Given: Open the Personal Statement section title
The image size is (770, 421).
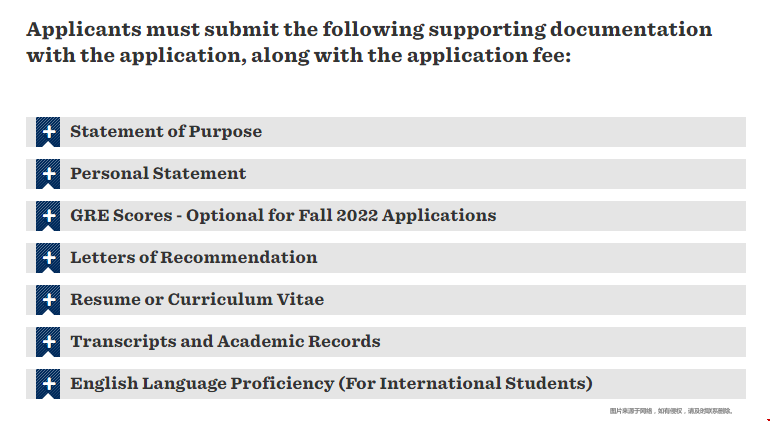Looking at the screenshot, I should [158, 174].
